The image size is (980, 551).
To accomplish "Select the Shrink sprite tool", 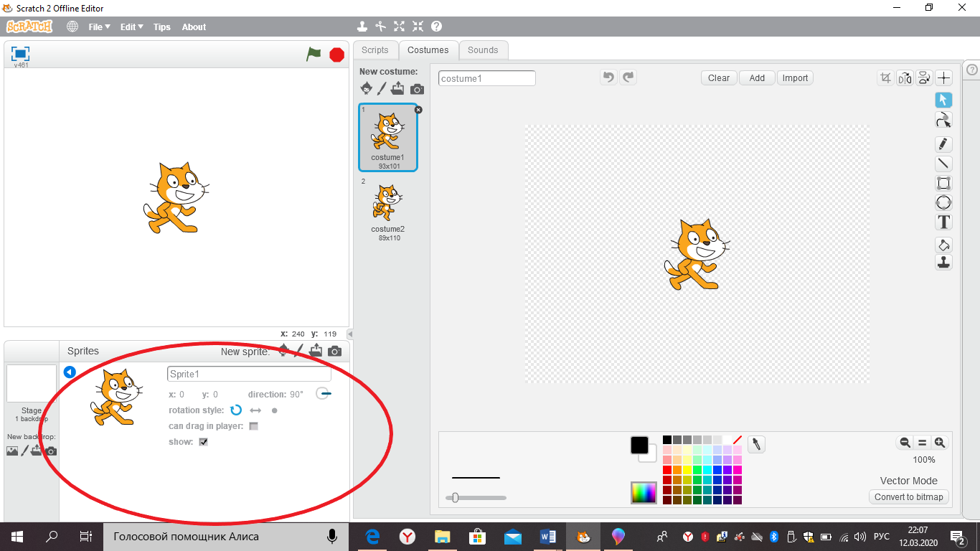I will [418, 27].
